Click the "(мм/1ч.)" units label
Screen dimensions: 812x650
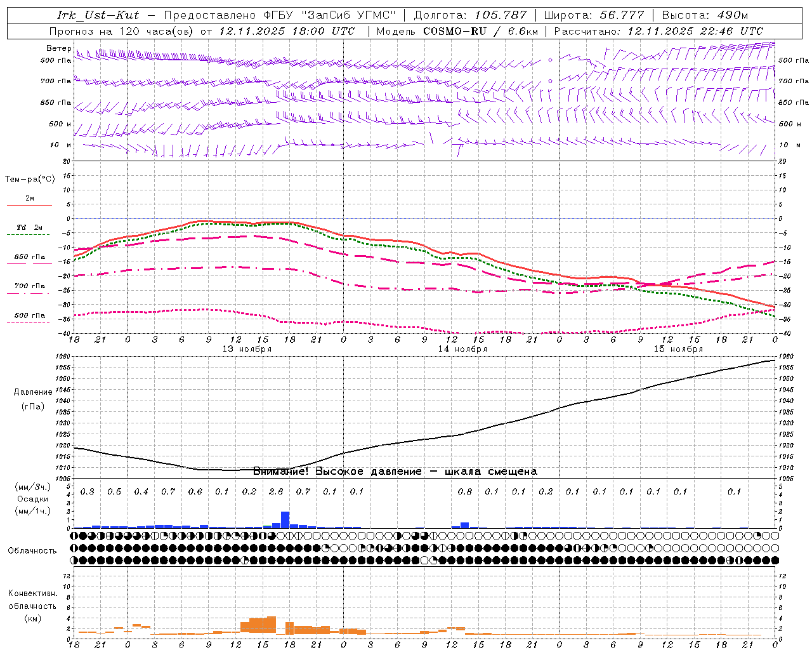(x=32, y=512)
